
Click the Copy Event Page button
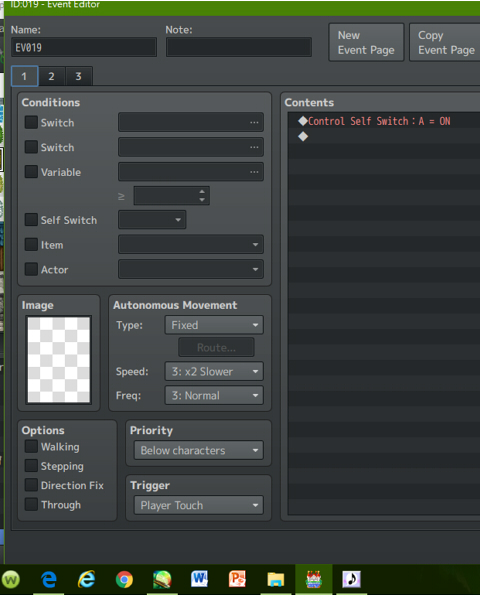click(445, 42)
